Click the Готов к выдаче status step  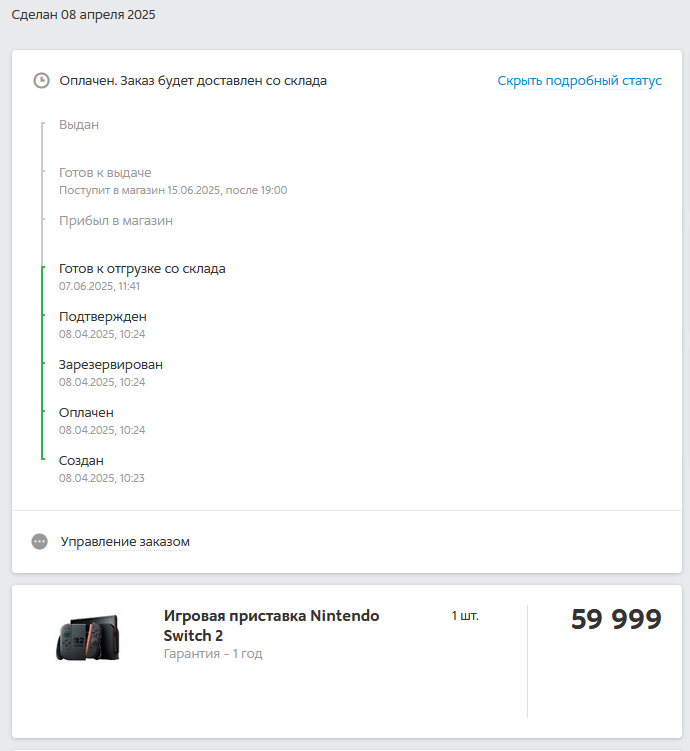[105, 173]
